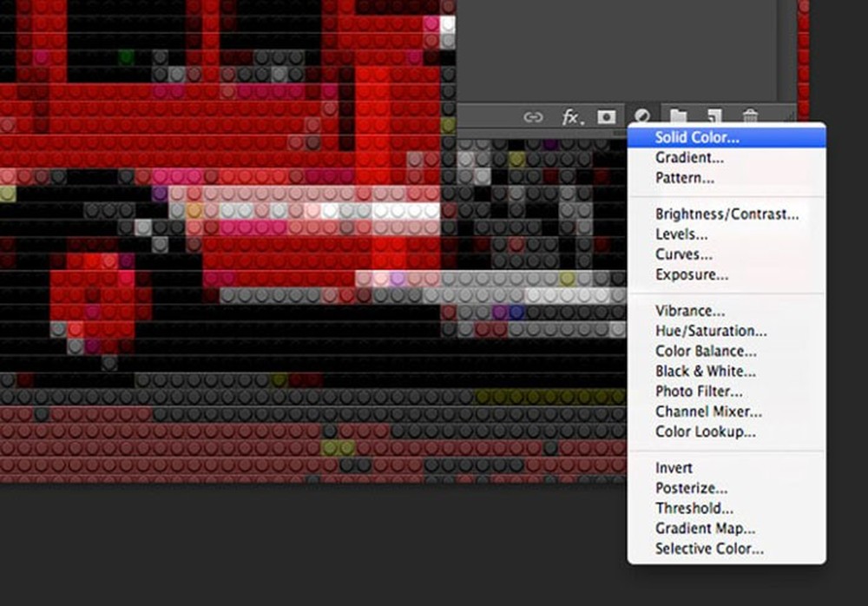Viewport: 868px width, 606px height.
Task: Add a layer mask
Action: pyautogui.click(x=607, y=115)
